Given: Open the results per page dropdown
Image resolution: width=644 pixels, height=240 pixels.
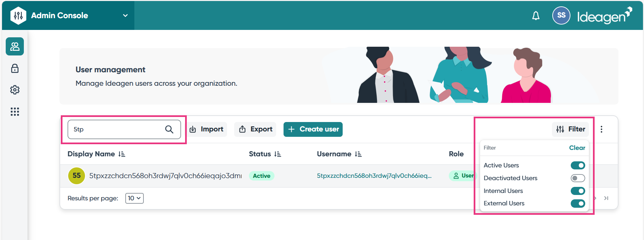Looking at the screenshot, I should 134,198.
